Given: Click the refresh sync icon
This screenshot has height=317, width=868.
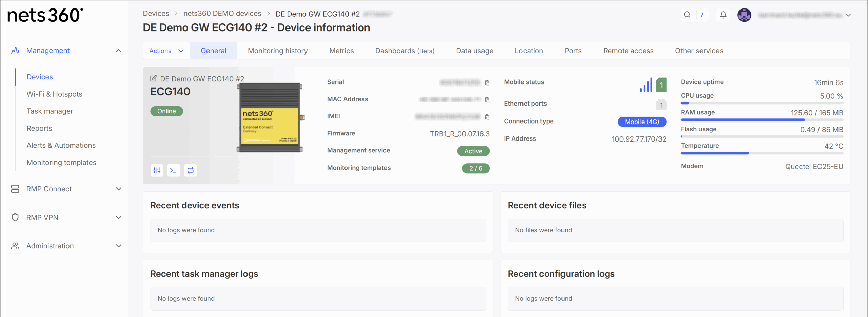Looking at the screenshot, I should [x=190, y=170].
